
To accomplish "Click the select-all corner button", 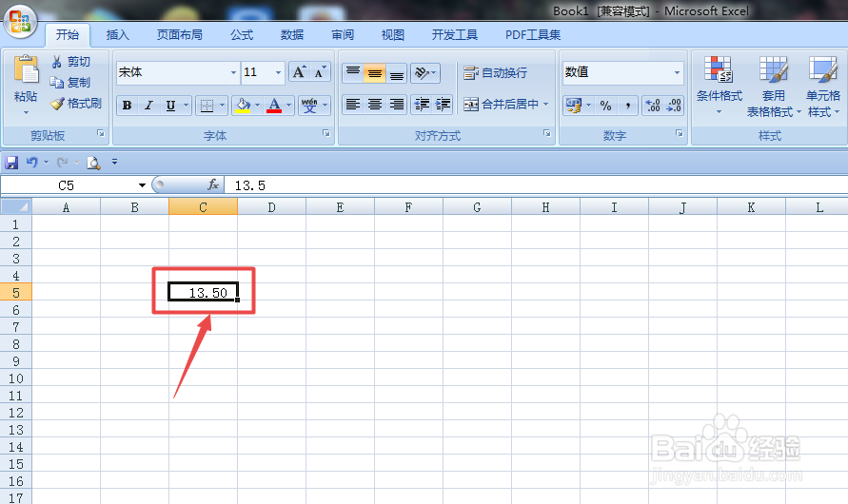I will pyautogui.click(x=16, y=207).
